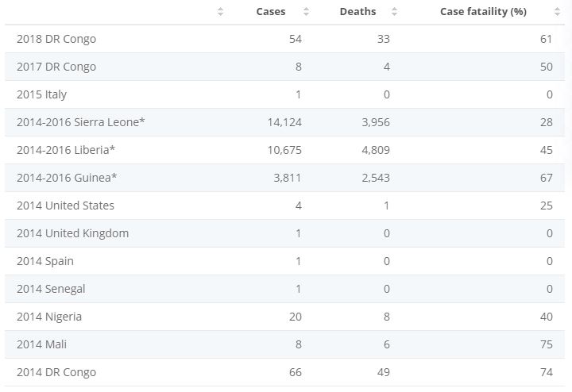Click the 14,124 cases cell
The width and height of the screenshot is (572, 392).
284,122
